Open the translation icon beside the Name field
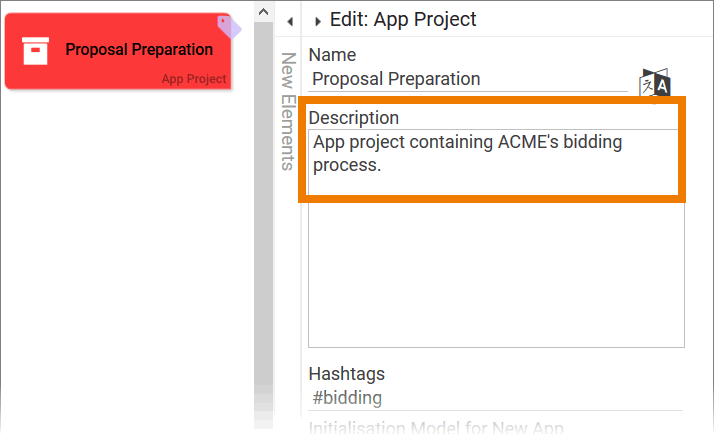 click(x=655, y=84)
